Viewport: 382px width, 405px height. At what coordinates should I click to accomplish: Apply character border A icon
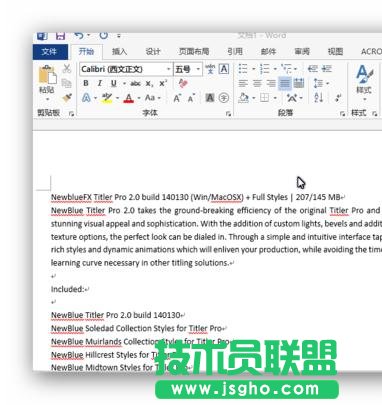tap(224, 69)
